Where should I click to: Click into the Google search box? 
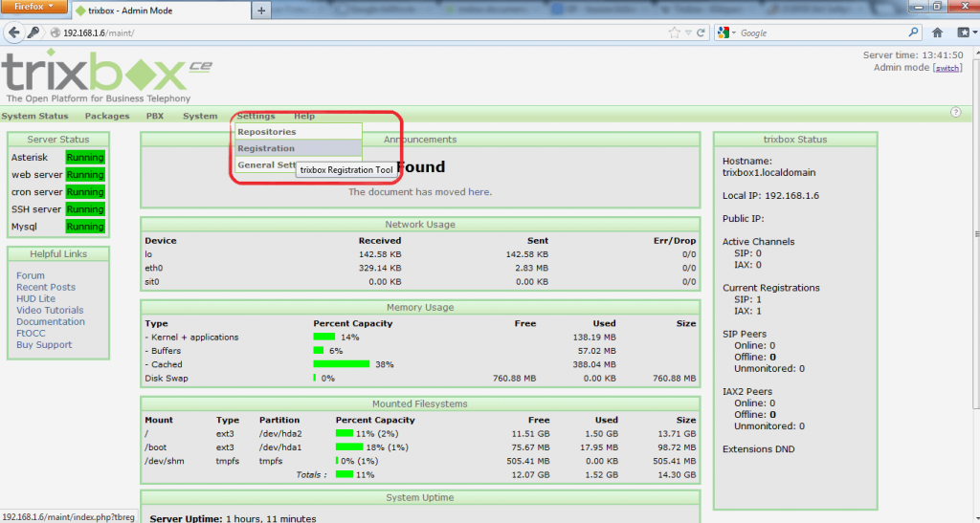pos(822,33)
